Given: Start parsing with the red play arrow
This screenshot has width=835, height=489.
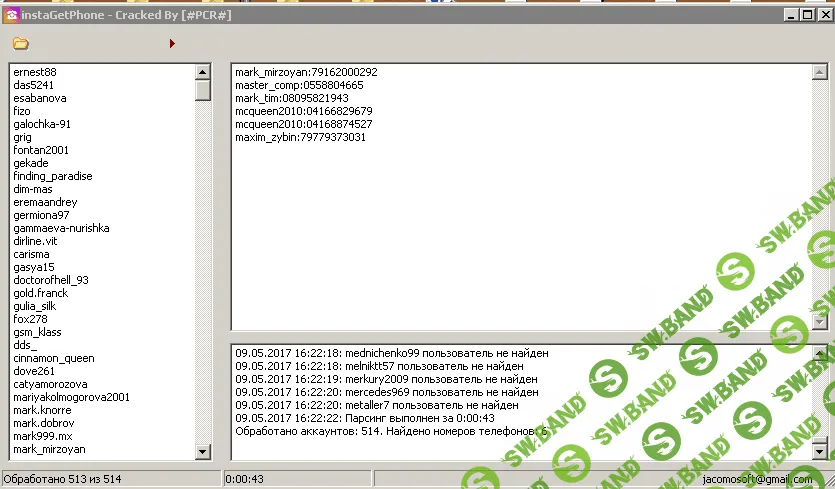Looking at the screenshot, I should 172,44.
